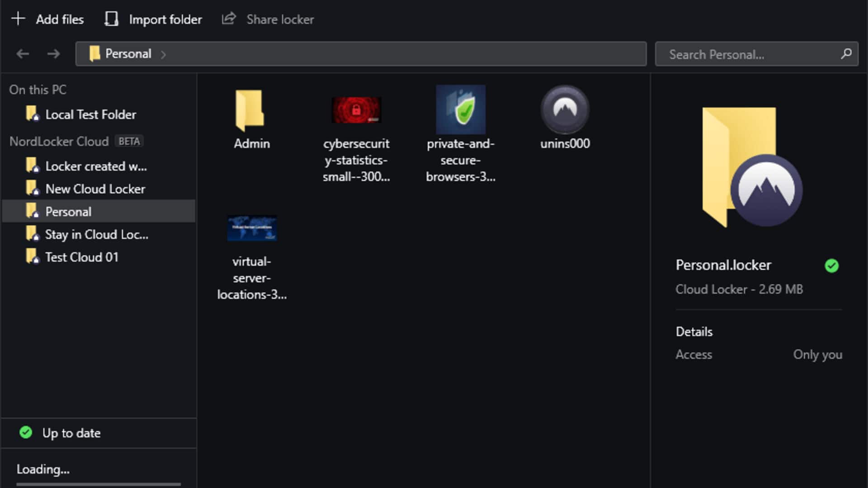
Task: Click the Only you access value
Action: [x=818, y=355]
